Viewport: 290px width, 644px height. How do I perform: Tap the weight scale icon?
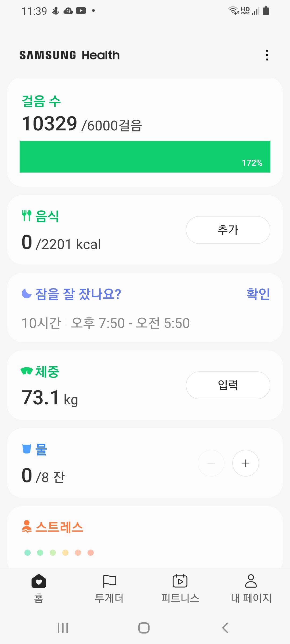27,371
